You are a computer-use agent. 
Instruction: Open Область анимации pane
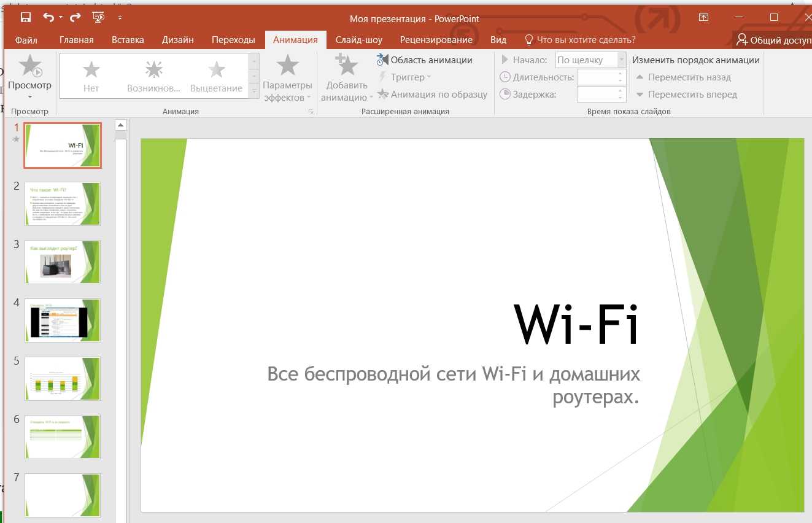pyautogui.click(x=425, y=60)
